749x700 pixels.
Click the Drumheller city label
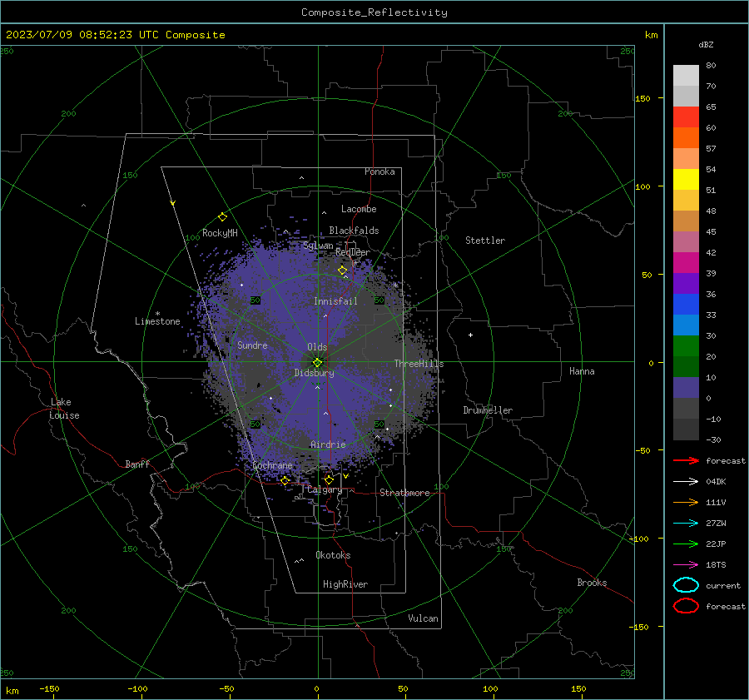[488, 410]
